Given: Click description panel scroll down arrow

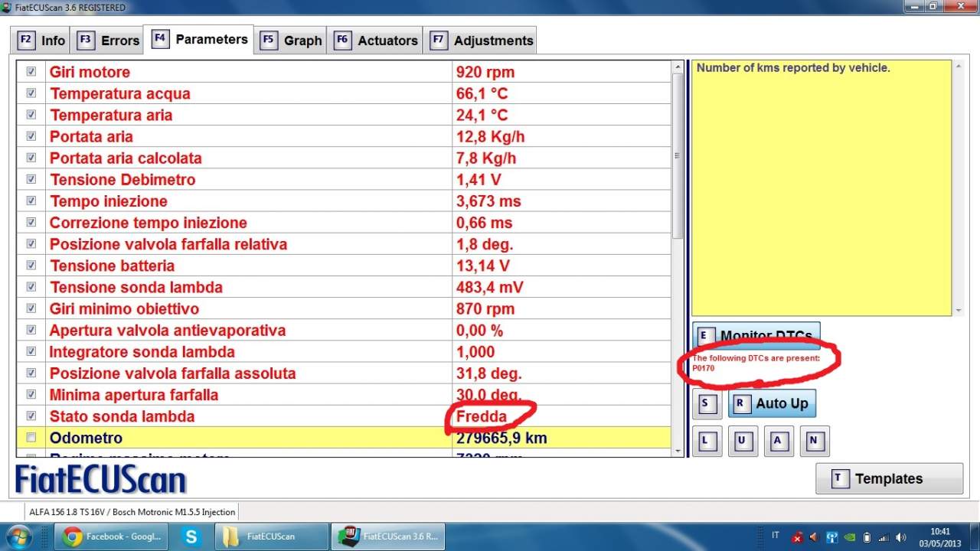Looking at the screenshot, I should (959, 311).
